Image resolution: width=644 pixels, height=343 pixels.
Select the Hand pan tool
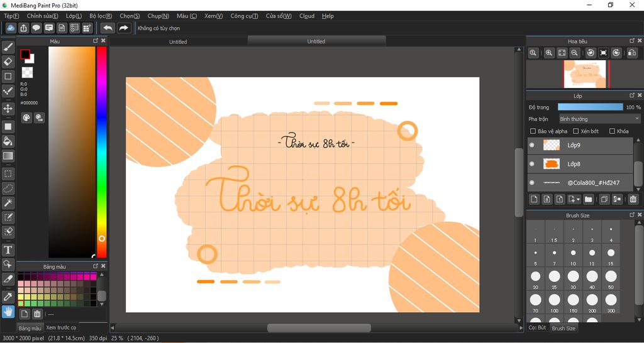pyautogui.click(x=8, y=312)
